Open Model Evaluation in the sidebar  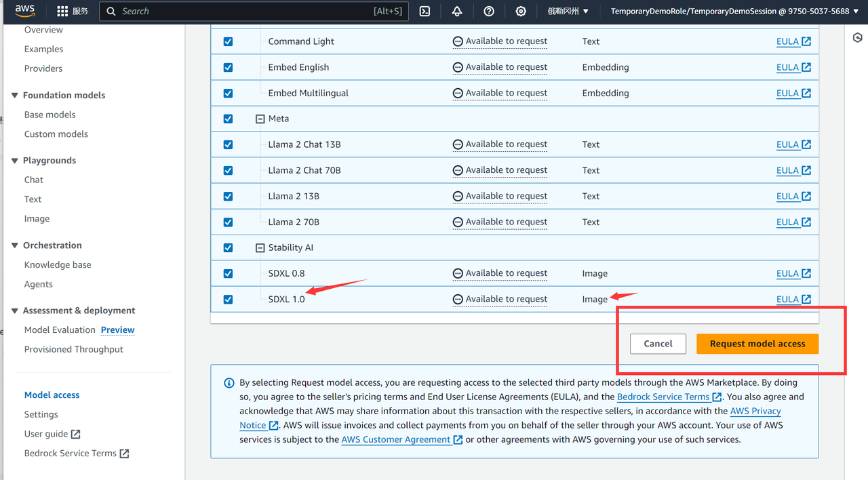[60, 330]
